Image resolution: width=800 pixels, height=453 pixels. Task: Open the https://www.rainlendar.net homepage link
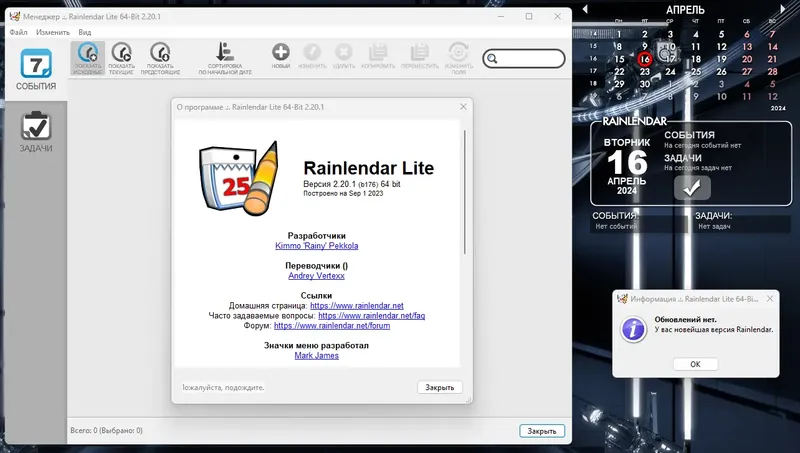point(357,306)
